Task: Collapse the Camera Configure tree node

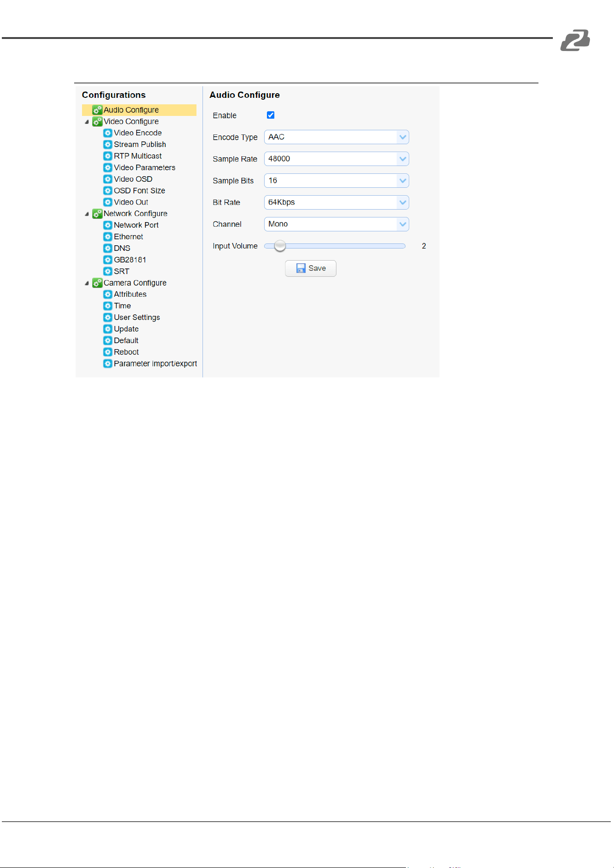Action: [87, 283]
